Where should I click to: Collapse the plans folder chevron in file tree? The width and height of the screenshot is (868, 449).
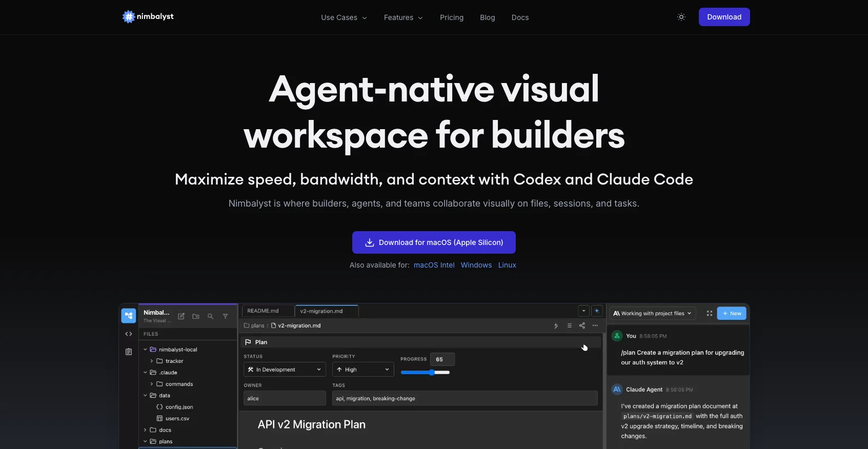(145, 441)
